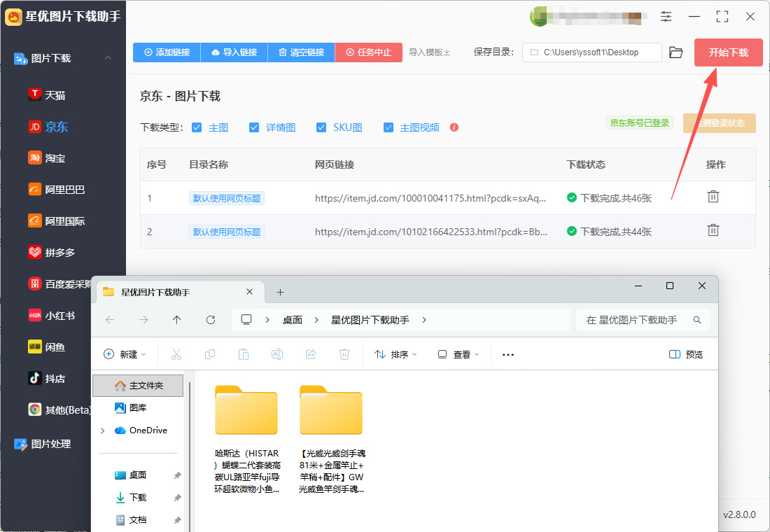Toggle the Detail Image (详情图) checkbox
The height and width of the screenshot is (532, 770).
coord(254,127)
